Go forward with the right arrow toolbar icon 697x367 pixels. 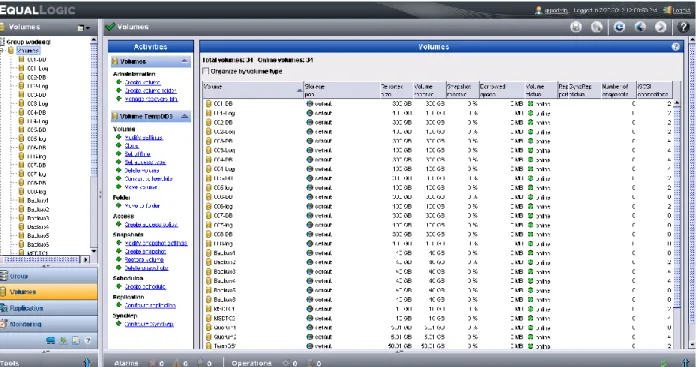pyautogui.click(x=661, y=27)
